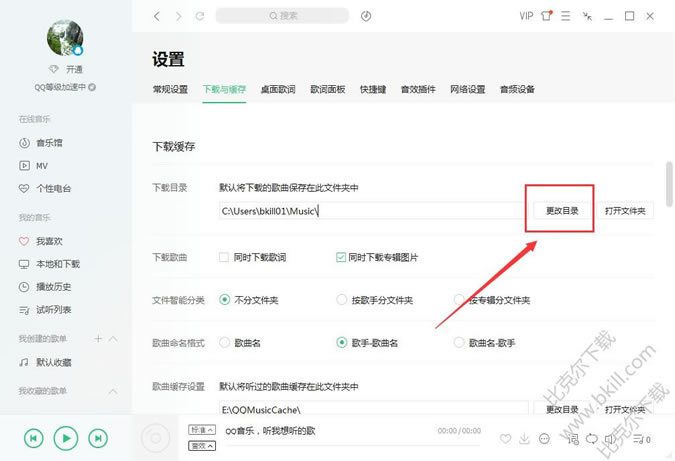The height and width of the screenshot is (461, 675).
Task: Select 不分文件夹 radio option
Action: pos(224,300)
